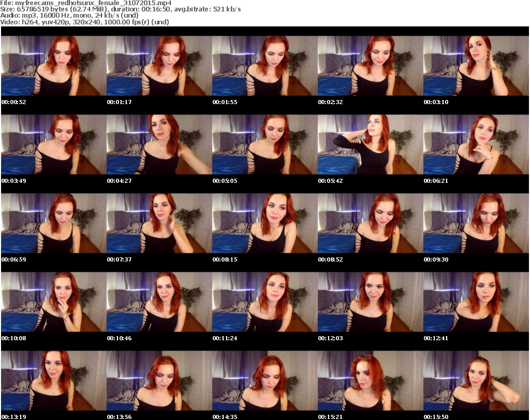Image resolution: width=530 pixels, height=420 pixels.
Task: Click the Video h264 info line
Action: pos(84,22)
